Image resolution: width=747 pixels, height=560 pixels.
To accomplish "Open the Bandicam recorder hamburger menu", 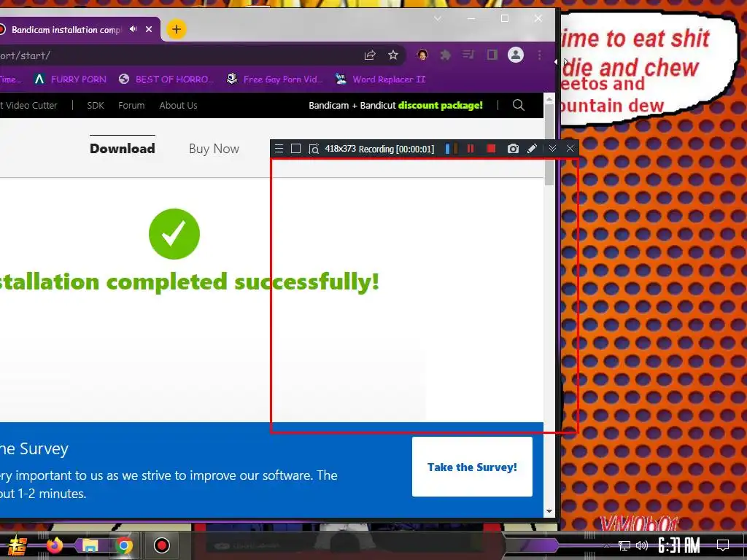I will click(279, 149).
